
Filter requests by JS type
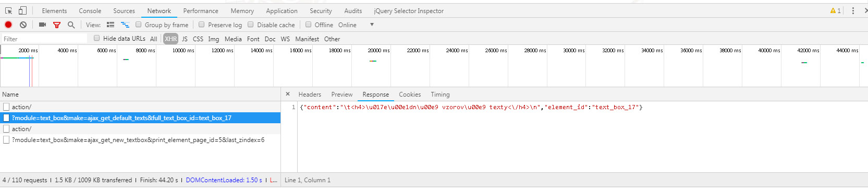pyautogui.click(x=185, y=39)
